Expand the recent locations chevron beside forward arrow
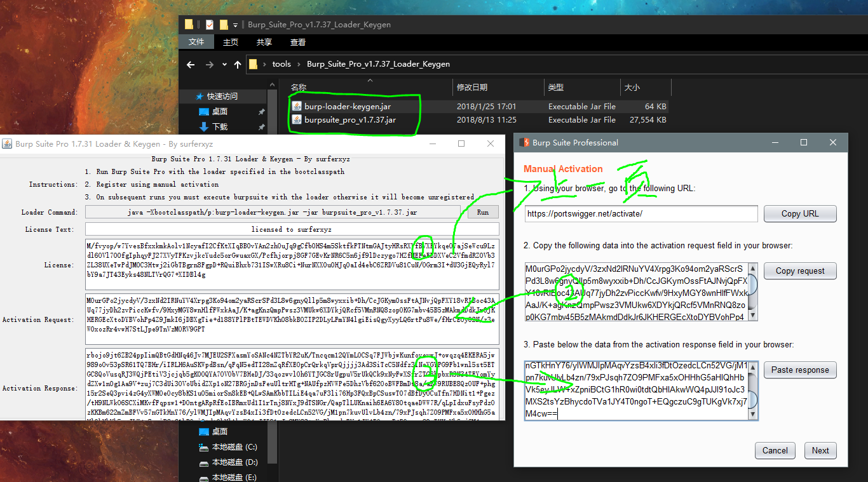 (x=224, y=64)
